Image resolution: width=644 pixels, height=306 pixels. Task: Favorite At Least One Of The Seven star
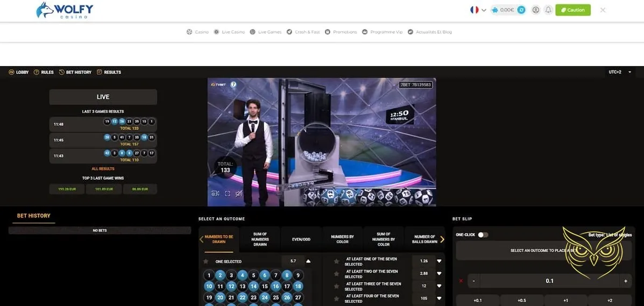point(336,261)
